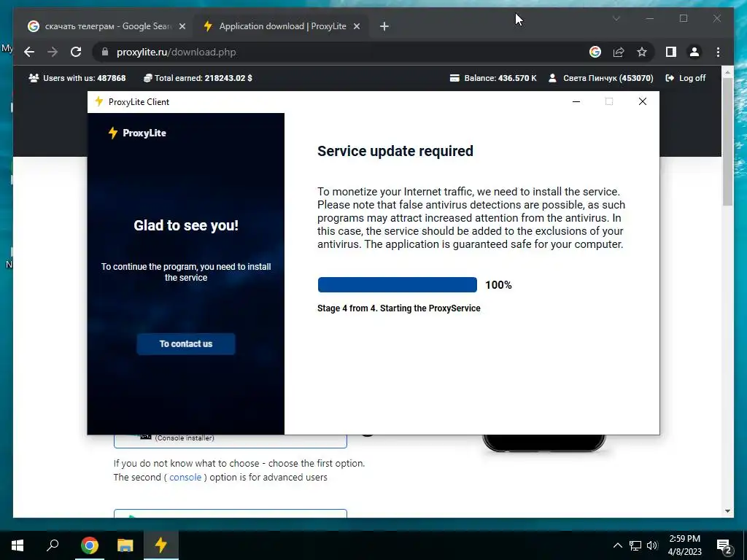
Task: Minimize the ProxyLite Client window
Action: click(x=576, y=101)
